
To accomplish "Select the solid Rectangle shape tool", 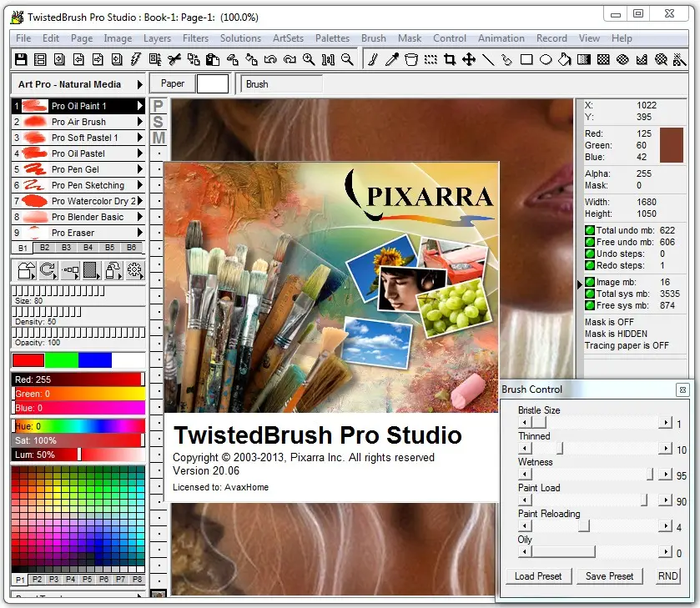I will tap(526, 59).
